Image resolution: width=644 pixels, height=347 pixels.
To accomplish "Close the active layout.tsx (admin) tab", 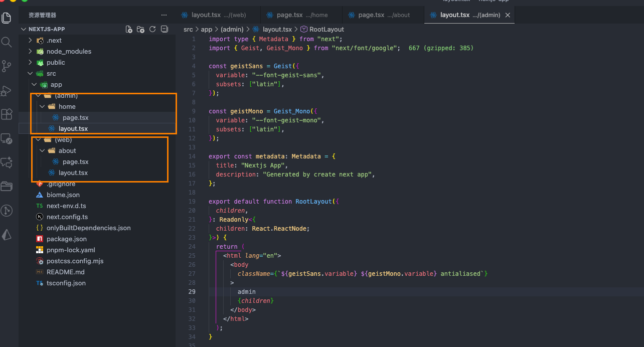I will pyautogui.click(x=508, y=15).
